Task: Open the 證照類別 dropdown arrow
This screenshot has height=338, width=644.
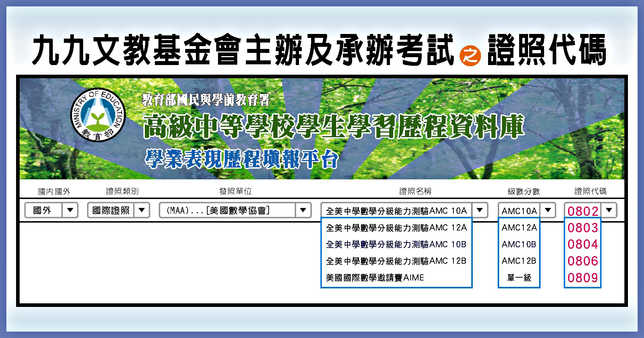Action: pos(142,210)
